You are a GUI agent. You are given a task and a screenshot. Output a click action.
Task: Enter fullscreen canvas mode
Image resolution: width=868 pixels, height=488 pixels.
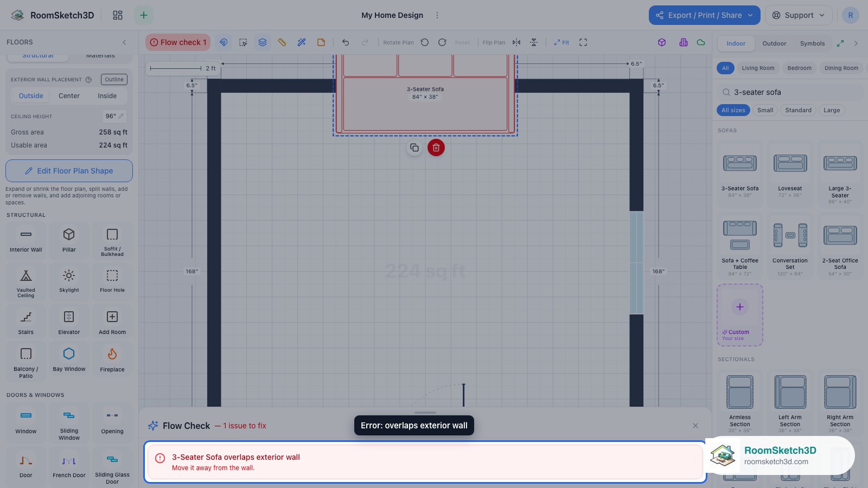tap(583, 42)
